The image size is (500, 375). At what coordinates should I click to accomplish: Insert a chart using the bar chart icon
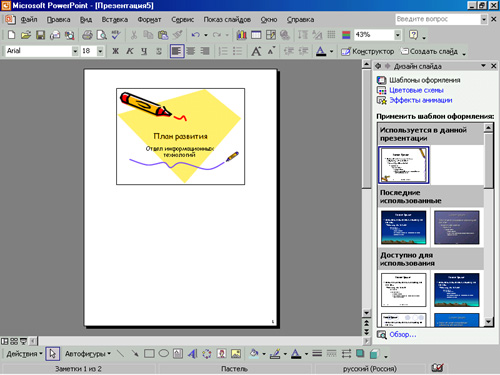(241, 35)
